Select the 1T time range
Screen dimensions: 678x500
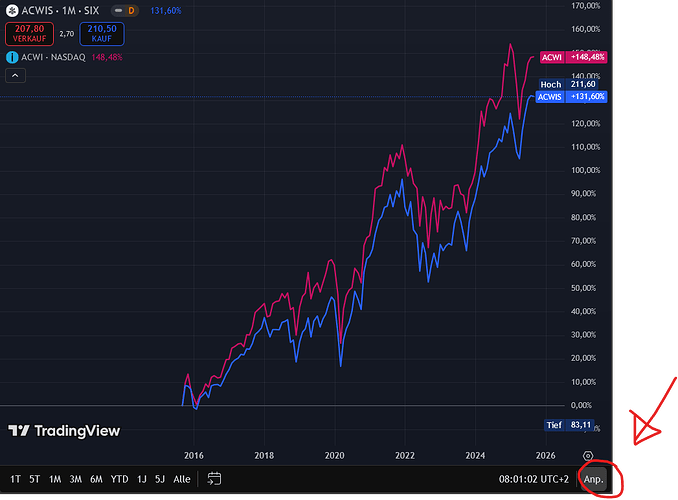click(x=15, y=479)
